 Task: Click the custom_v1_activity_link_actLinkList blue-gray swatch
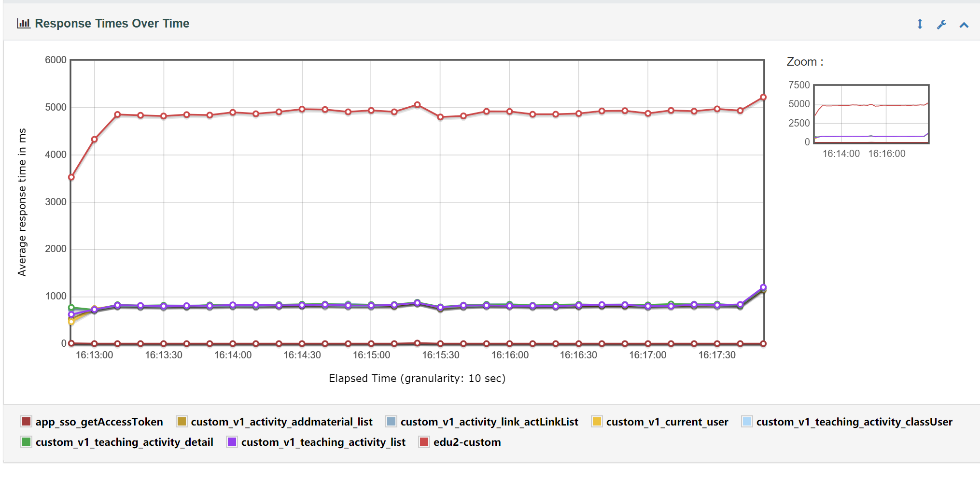(x=391, y=422)
